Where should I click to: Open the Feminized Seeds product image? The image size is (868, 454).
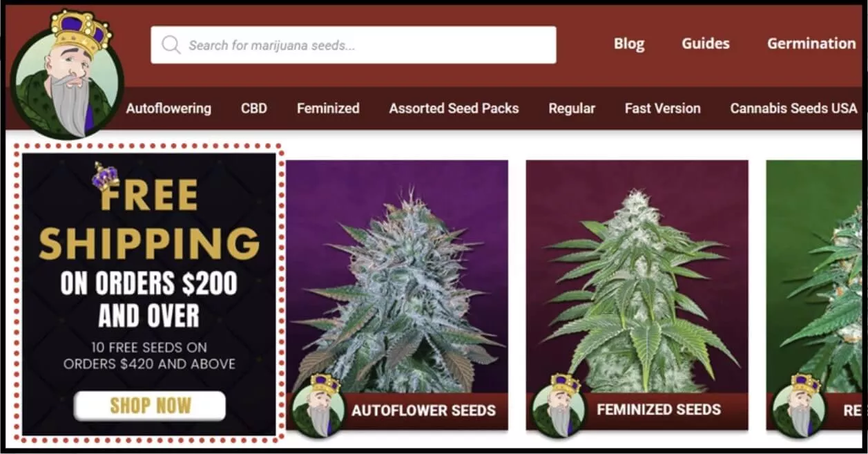[x=637, y=276]
